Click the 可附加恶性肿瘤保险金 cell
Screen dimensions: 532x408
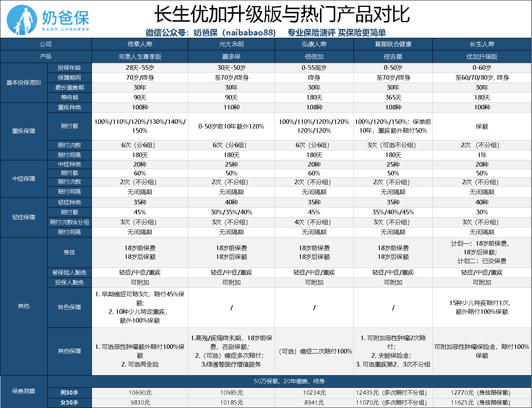tap(482, 351)
